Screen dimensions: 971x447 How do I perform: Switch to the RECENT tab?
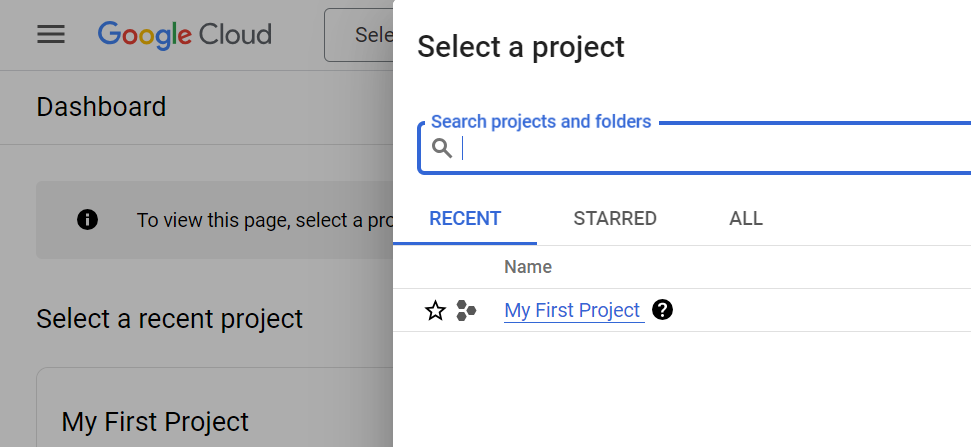click(465, 219)
